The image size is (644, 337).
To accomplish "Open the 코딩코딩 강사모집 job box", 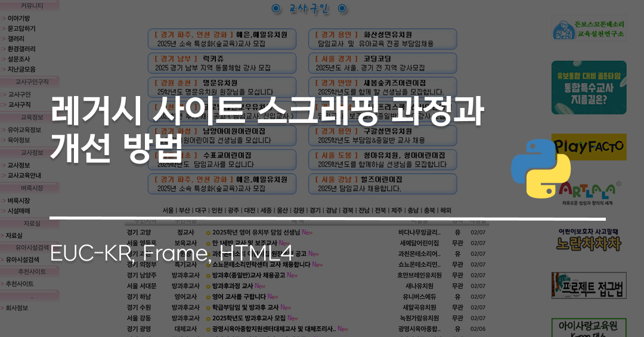I will tap(383, 63).
